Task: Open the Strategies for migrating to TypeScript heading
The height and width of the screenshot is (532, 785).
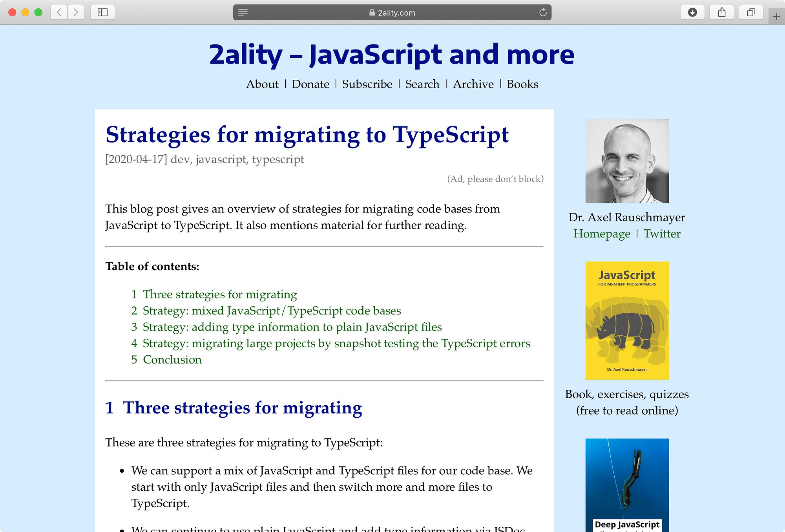Action: 307,135
